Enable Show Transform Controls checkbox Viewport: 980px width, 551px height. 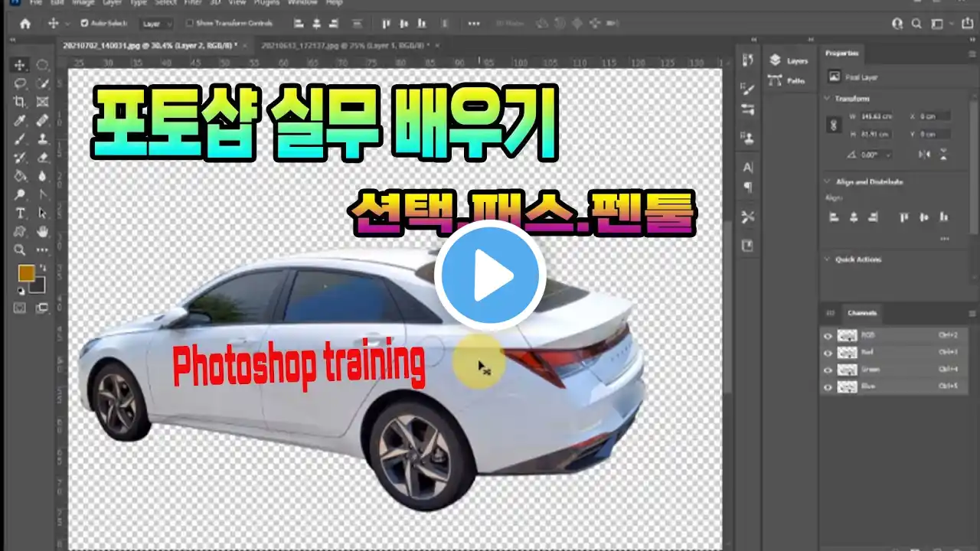[190, 24]
